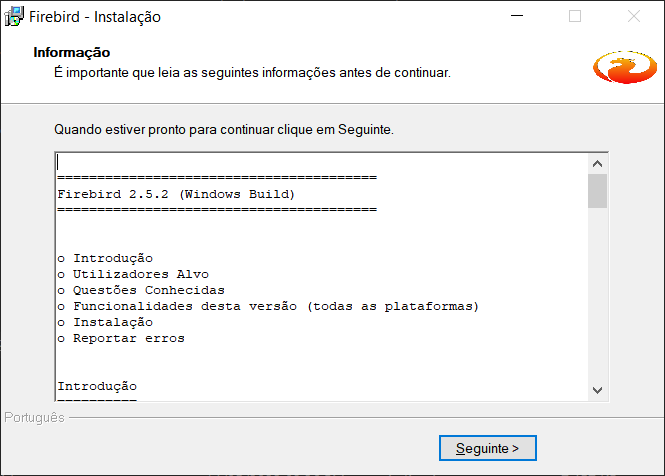Click the "Informação" heading

72,52
